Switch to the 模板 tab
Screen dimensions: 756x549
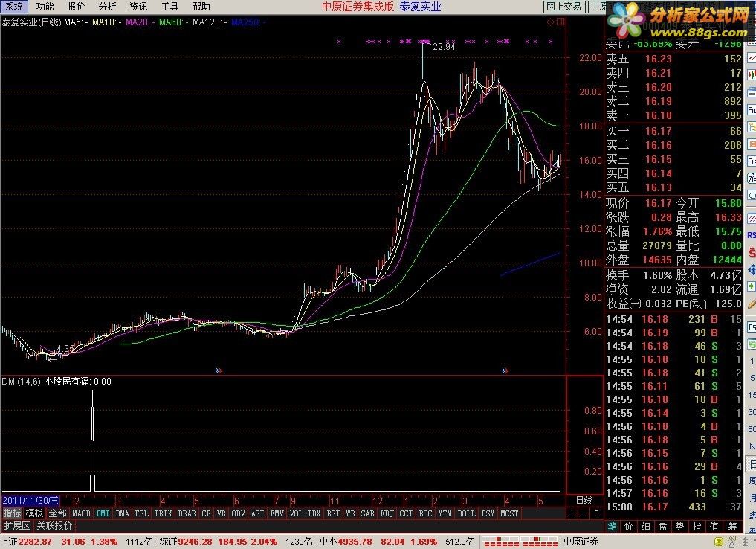click(34, 513)
